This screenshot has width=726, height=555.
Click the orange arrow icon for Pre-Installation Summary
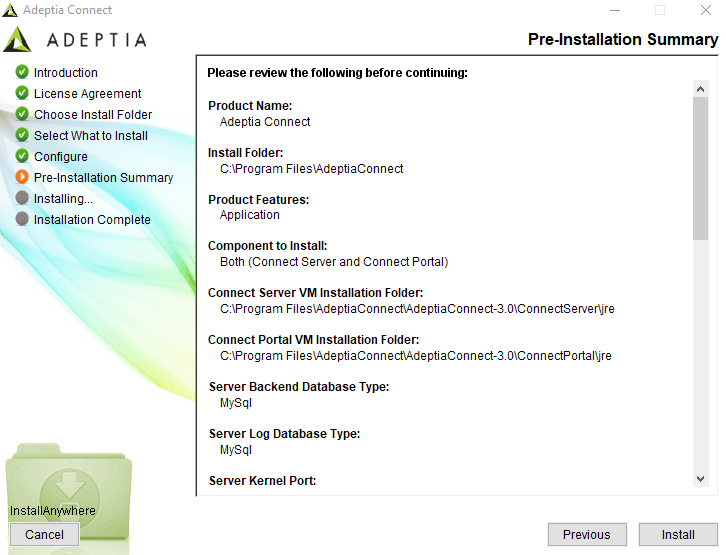(x=22, y=177)
